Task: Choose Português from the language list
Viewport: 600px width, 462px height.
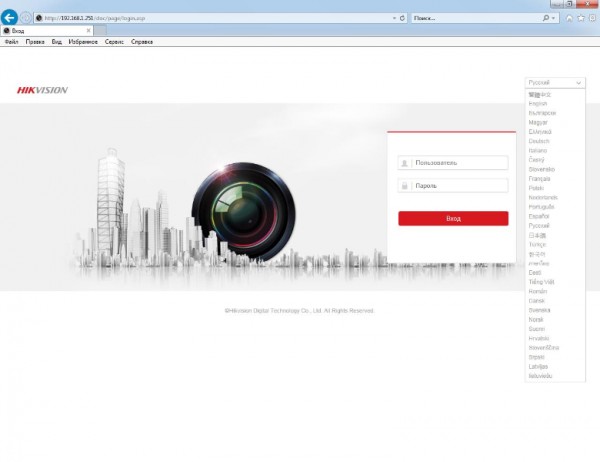Action: coord(541,207)
